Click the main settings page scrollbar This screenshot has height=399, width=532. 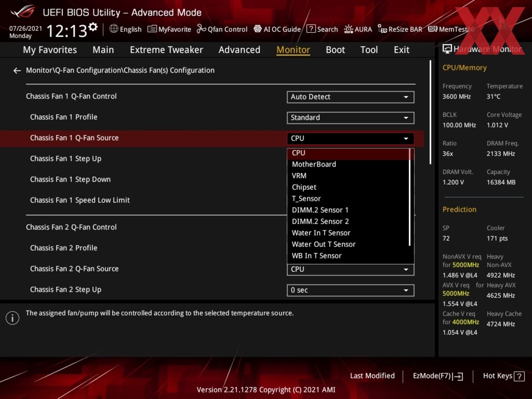click(431, 112)
